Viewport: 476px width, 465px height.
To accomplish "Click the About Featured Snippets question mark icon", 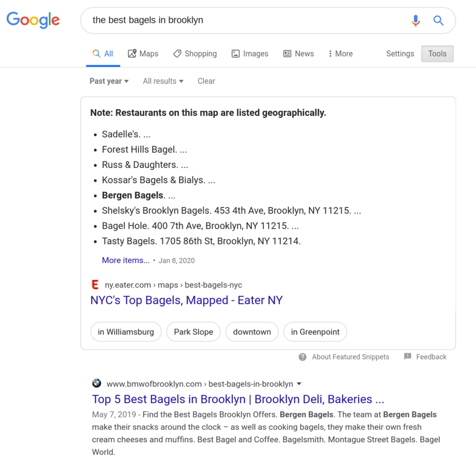I will pos(301,357).
